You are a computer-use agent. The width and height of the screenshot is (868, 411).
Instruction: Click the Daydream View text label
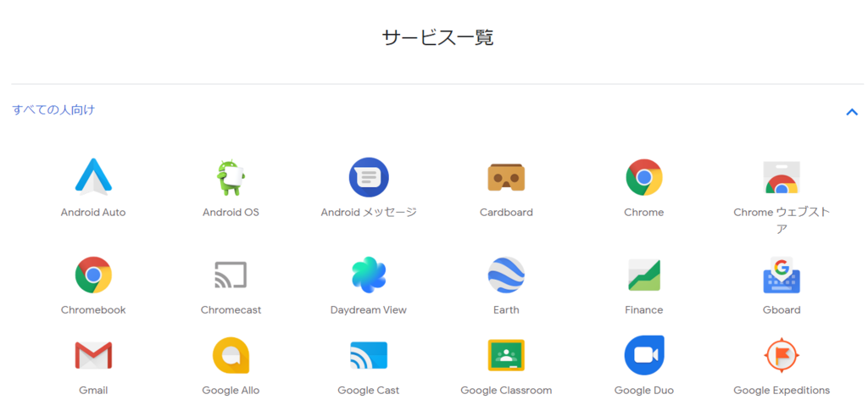pos(369,310)
